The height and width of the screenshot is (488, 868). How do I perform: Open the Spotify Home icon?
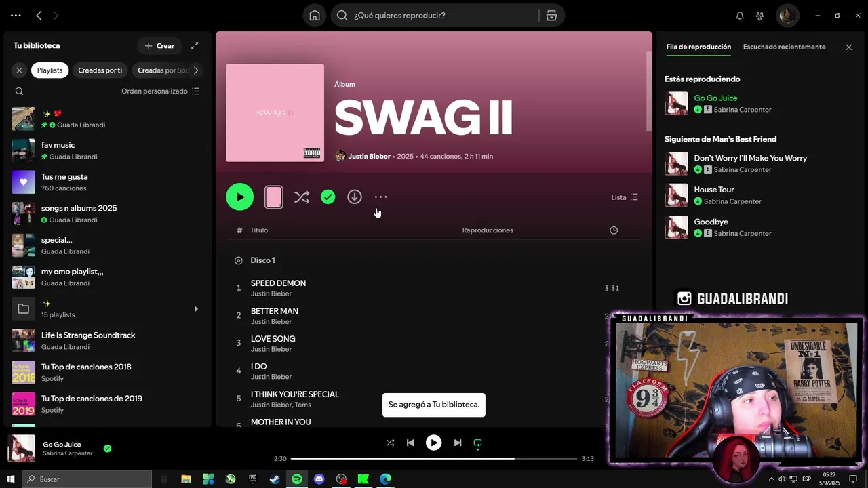point(315,16)
